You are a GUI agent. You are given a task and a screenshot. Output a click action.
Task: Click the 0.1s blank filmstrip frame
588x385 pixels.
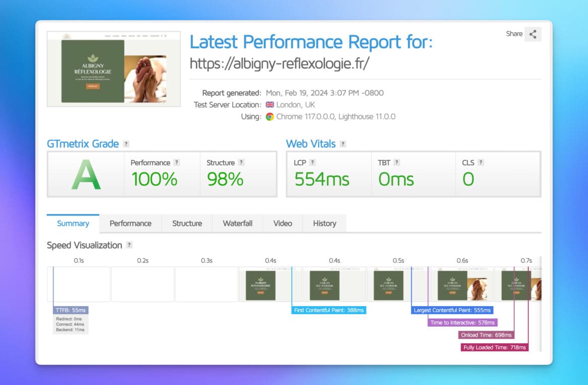79,284
